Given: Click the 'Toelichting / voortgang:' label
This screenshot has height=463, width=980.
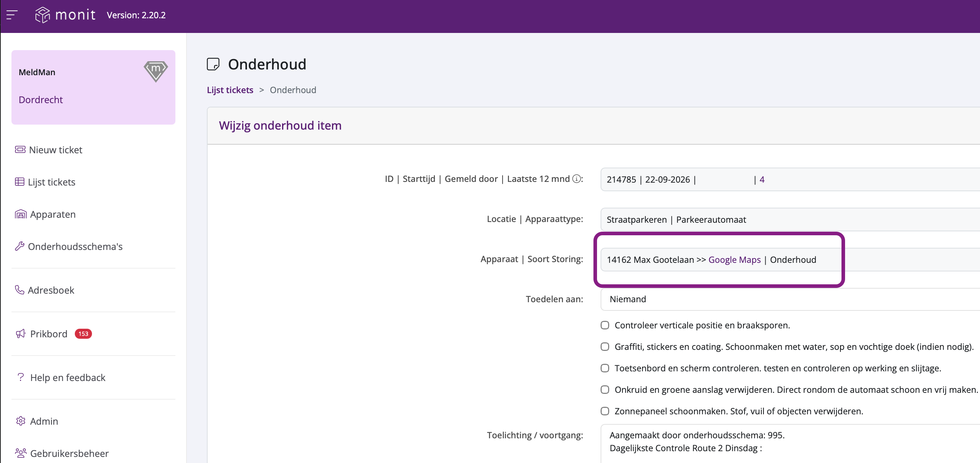Looking at the screenshot, I should (535, 435).
